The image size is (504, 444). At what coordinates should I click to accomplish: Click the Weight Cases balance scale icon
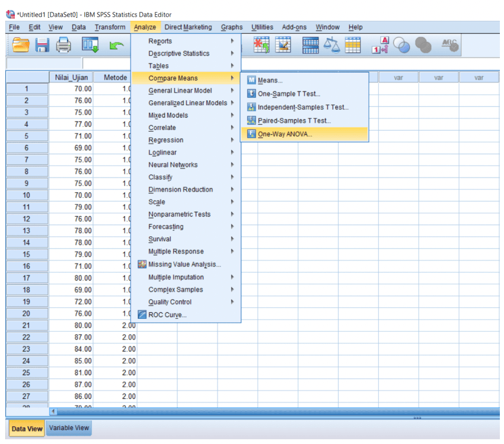[x=331, y=45]
